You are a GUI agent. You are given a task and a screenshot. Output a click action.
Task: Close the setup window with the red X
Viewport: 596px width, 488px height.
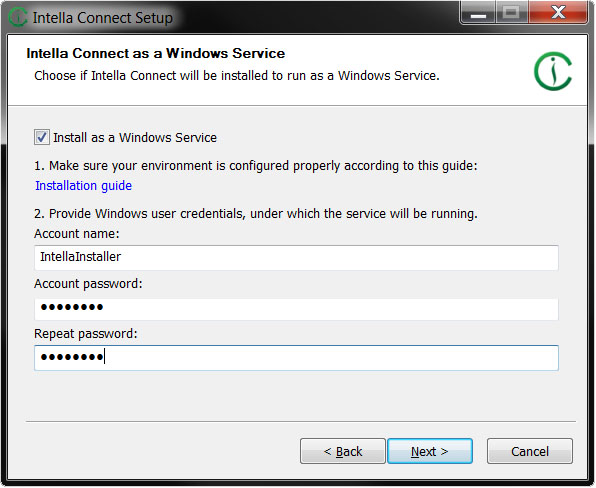[x=558, y=13]
